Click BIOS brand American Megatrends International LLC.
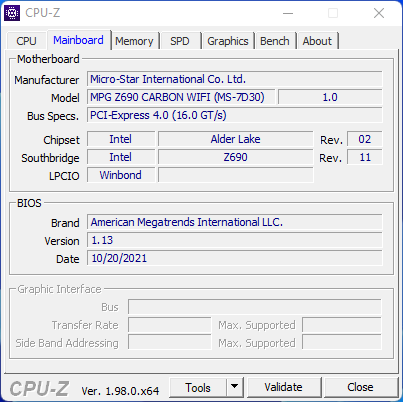 [x=235, y=222]
